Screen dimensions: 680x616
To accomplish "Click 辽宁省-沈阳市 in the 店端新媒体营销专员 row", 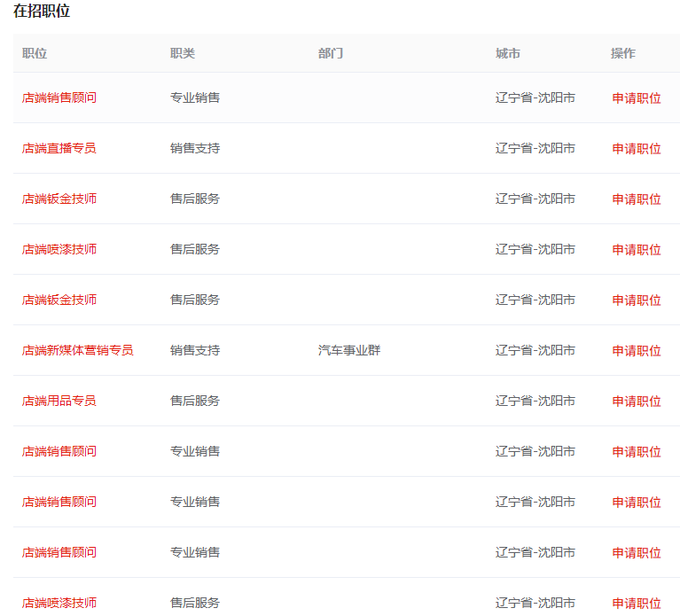I will tap(535, 350).
